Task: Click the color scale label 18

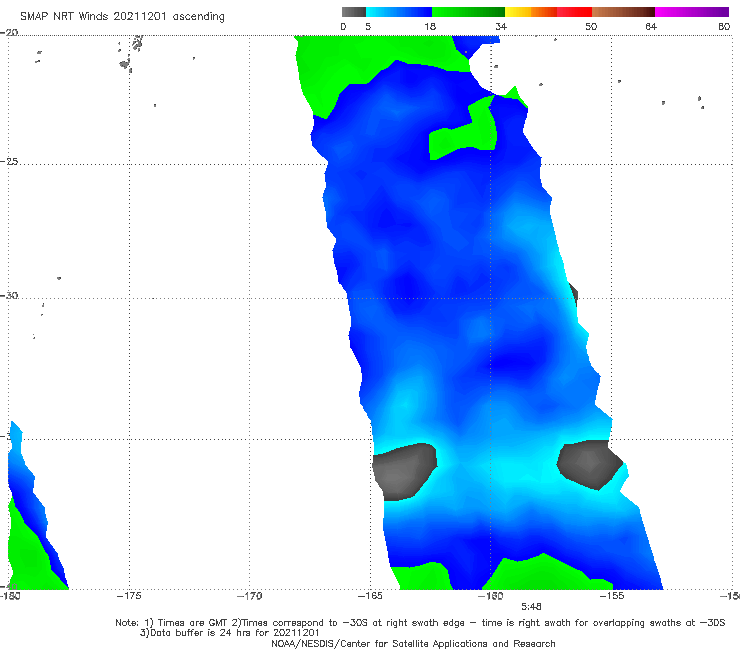Action: point(430,26)
